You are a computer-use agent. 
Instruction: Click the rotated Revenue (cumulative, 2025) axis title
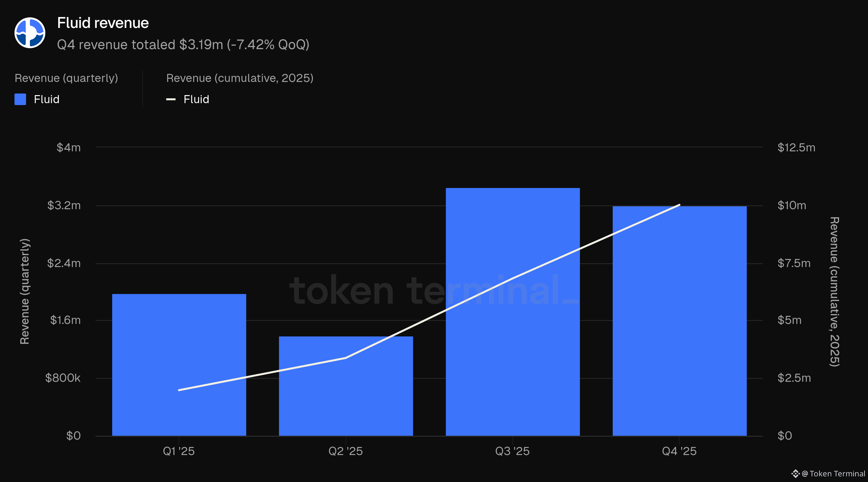point(834,291)
